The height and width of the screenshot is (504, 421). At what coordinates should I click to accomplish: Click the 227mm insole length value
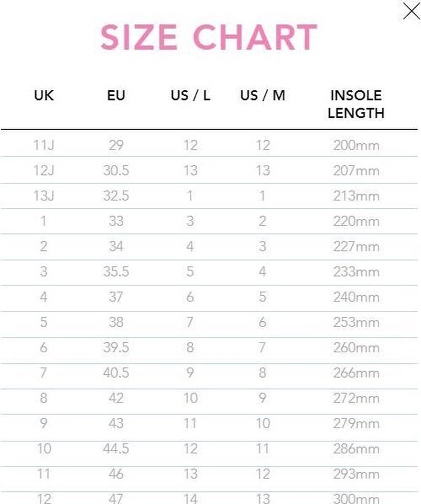click(x=356, y=247)
